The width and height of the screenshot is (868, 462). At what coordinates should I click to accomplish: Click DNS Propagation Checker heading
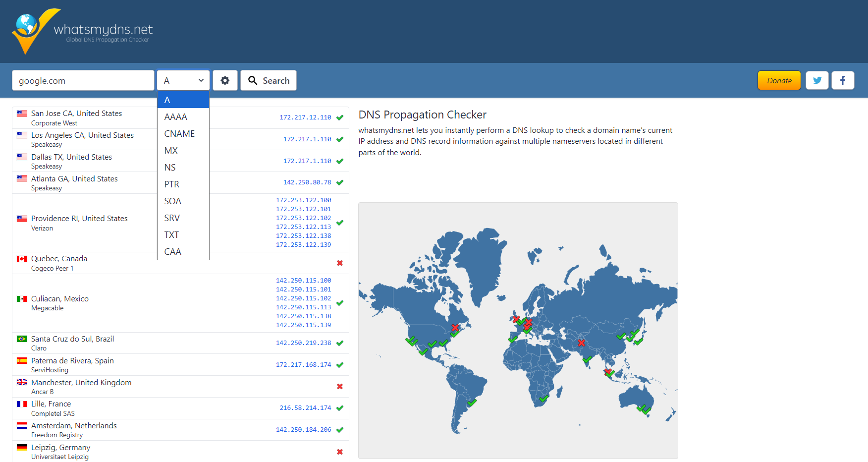click(423, 115)
